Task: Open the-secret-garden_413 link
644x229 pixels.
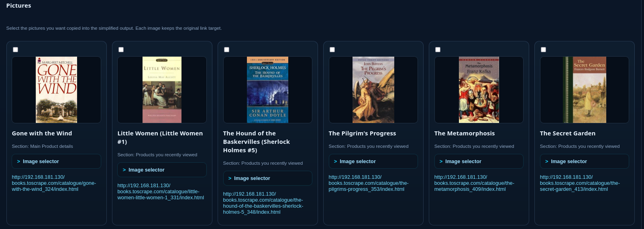Action: pyautogui.click(x=580, y=183)
